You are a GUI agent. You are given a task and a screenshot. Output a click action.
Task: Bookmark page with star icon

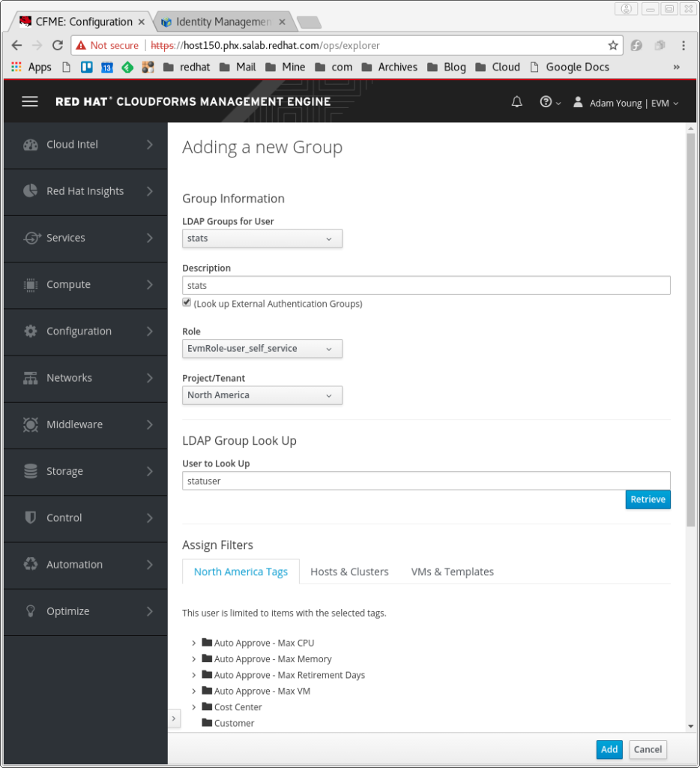tap(613, 46)
